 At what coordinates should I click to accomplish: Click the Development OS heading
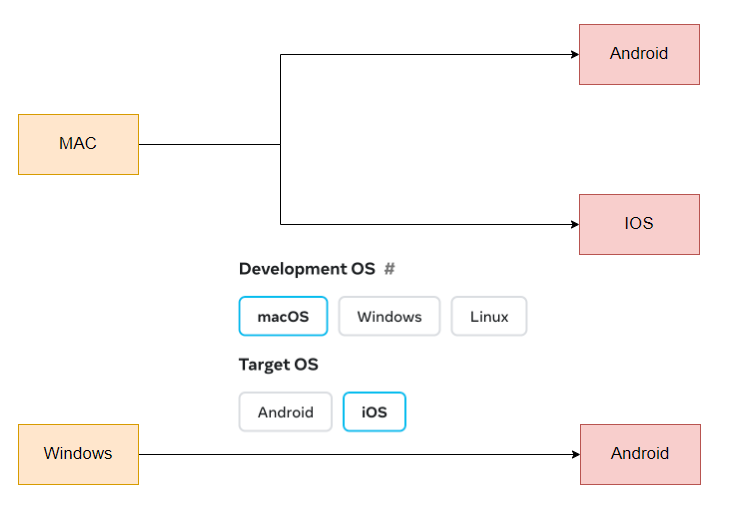point(307,269)
